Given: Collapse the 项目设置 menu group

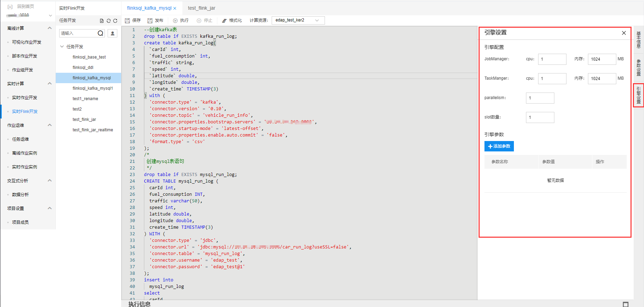Looking at the screenshot, I should coord(49,208).
